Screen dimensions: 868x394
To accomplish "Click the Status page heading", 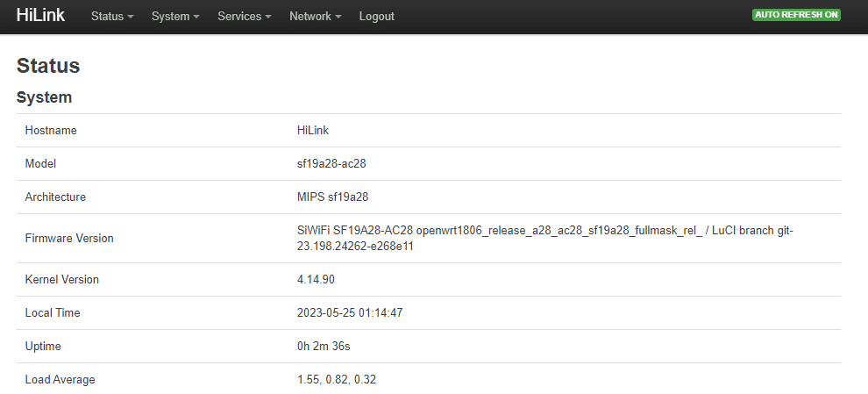I will pyautogui.click(x=48, y=66).
